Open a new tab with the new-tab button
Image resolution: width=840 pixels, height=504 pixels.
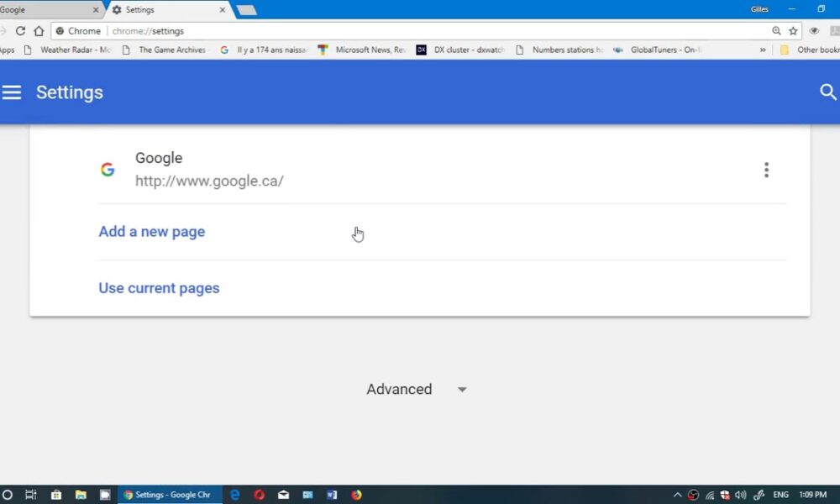coord(246,10)
